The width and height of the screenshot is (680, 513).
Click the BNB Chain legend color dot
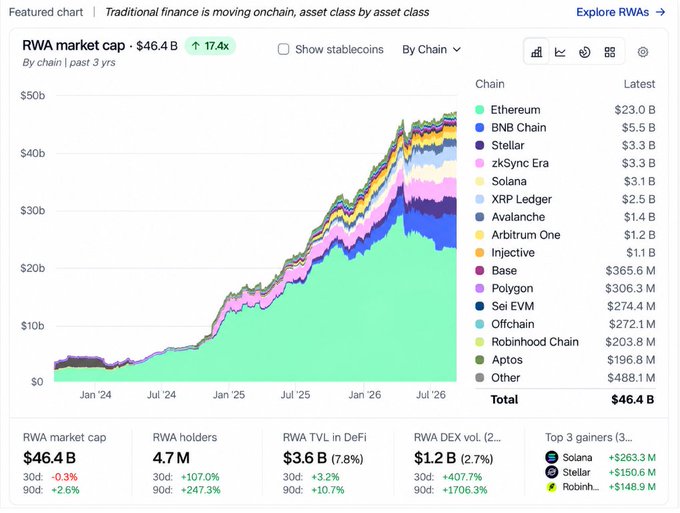click(479, 127)
